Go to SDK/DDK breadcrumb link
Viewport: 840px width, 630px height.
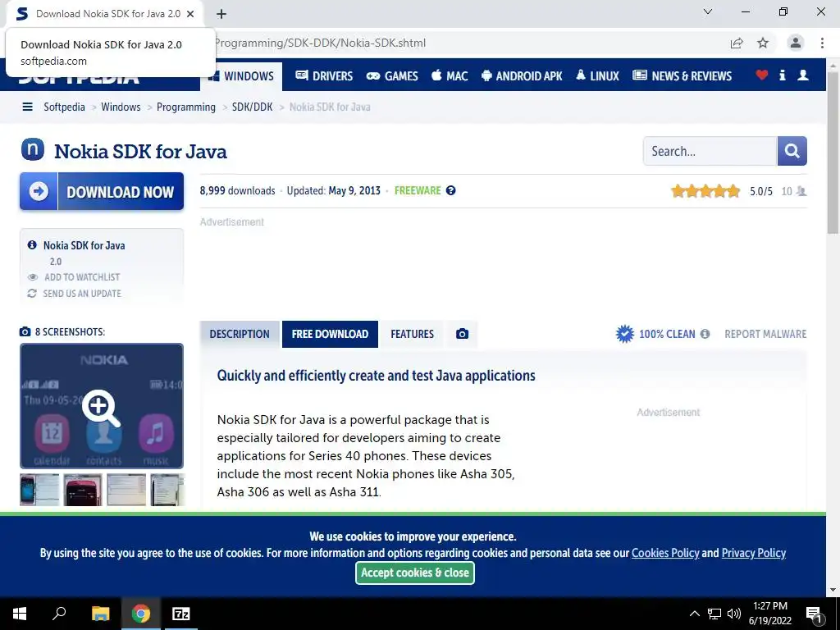pyautogui.click(x=252, y=107)
